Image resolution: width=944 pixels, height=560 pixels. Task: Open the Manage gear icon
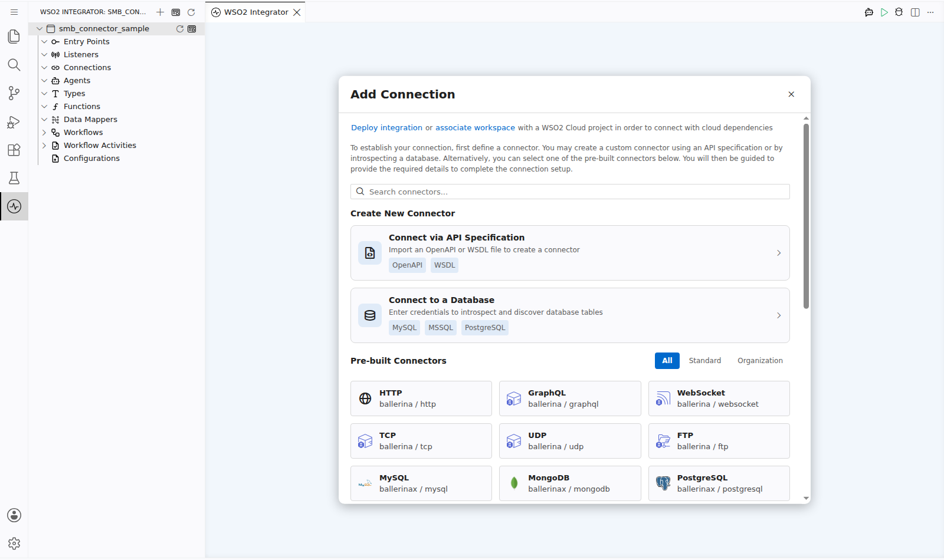[14, 543]
